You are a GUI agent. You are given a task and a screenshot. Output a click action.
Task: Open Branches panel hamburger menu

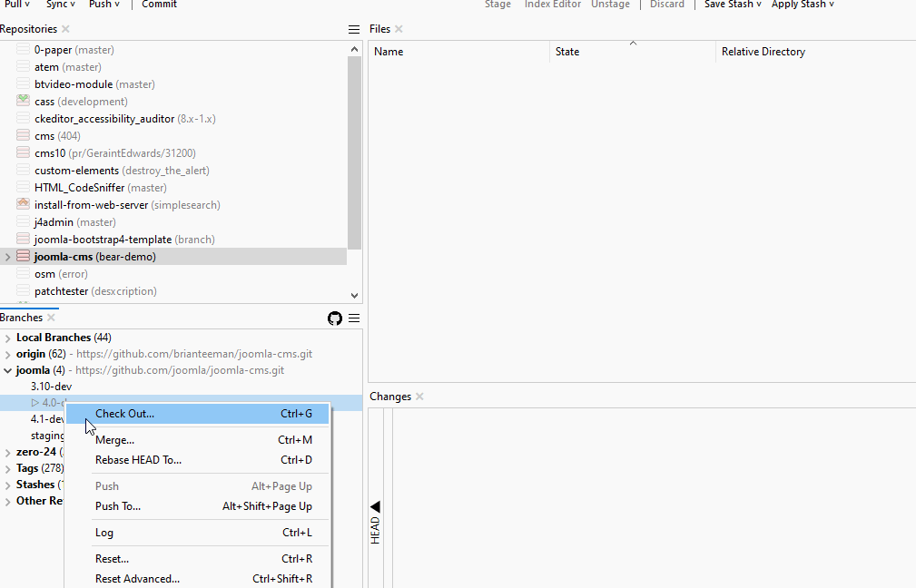point(354,318)
